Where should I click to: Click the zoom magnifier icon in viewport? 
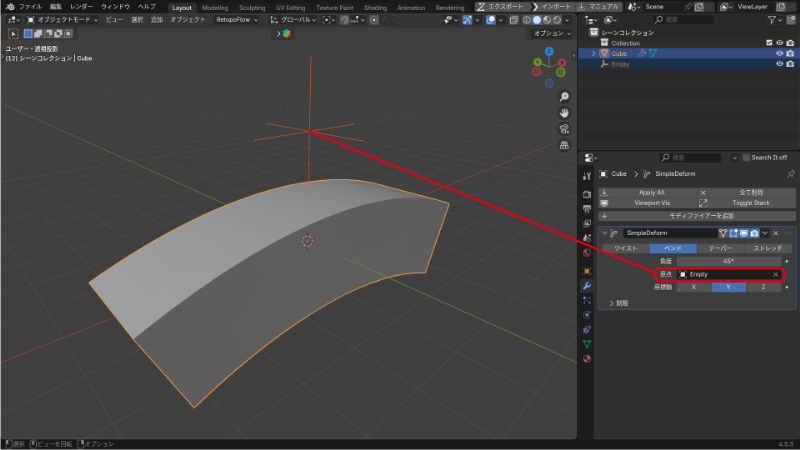(564, 97)
